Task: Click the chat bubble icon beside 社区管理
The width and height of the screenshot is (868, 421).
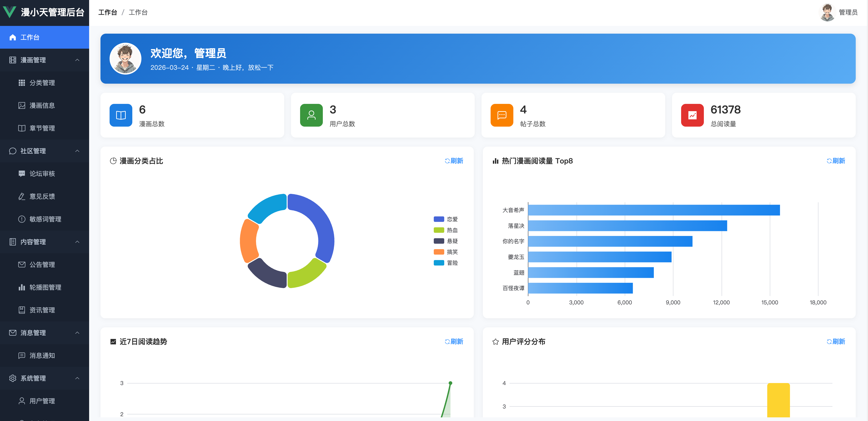Action: pos(13,151)
